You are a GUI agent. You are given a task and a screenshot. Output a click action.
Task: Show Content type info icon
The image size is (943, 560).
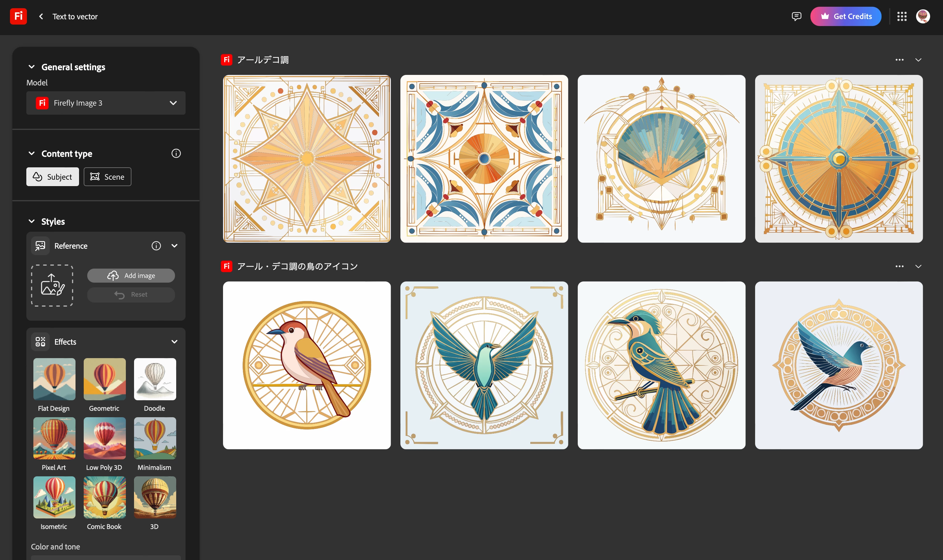click(176, 153)
